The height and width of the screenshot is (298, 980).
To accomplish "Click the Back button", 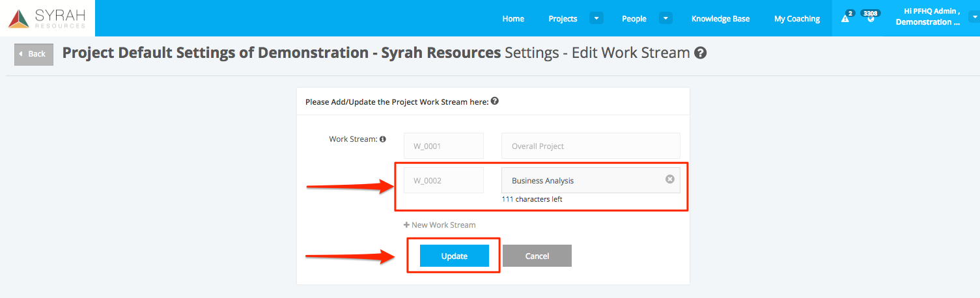I will click(x=34, y=54).
